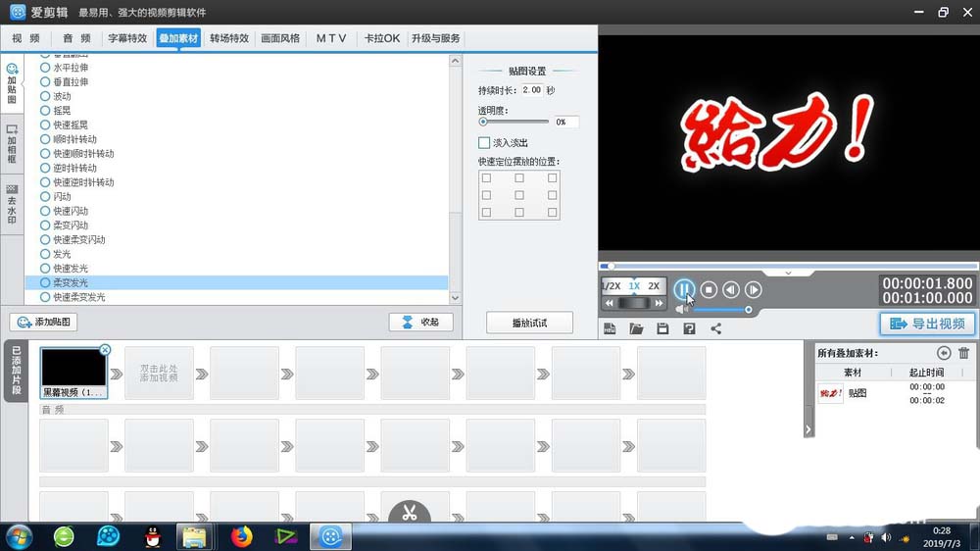Select the 黑幕视频 clip thumbnail

pyautogui.click(x=73, y=369)
